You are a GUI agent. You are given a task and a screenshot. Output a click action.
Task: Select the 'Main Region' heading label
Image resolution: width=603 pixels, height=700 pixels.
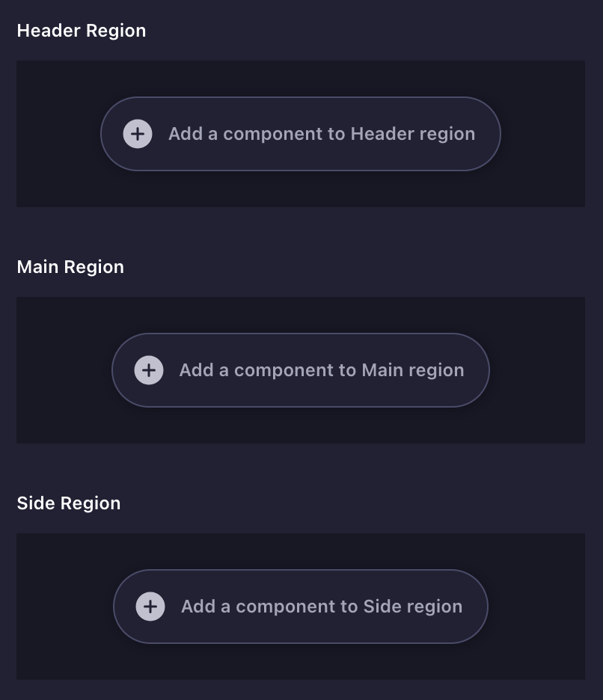tap(70, 267)
